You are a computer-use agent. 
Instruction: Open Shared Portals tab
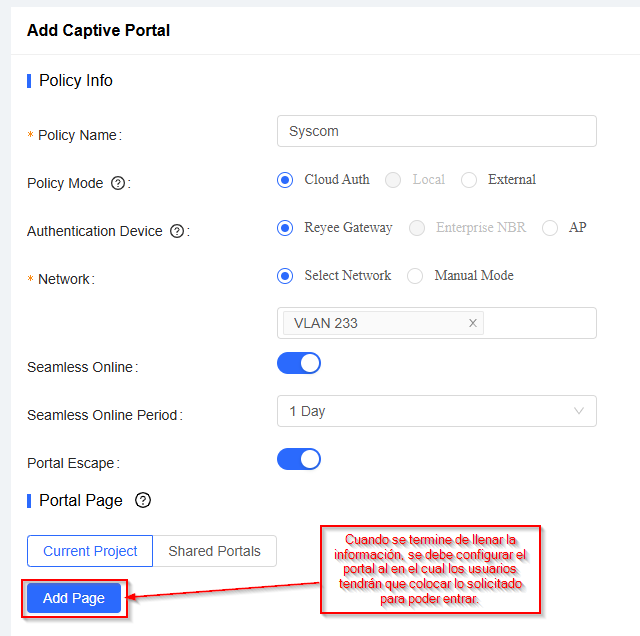(214, 551)
